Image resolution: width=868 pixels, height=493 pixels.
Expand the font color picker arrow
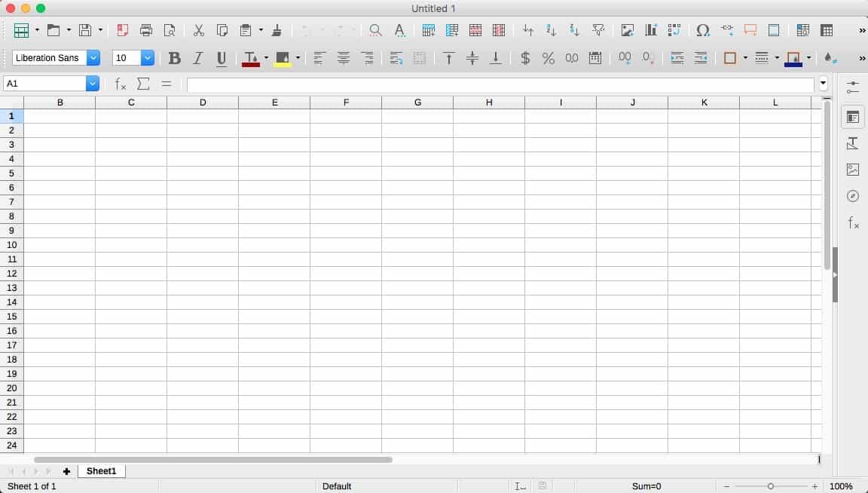(266, 58)
